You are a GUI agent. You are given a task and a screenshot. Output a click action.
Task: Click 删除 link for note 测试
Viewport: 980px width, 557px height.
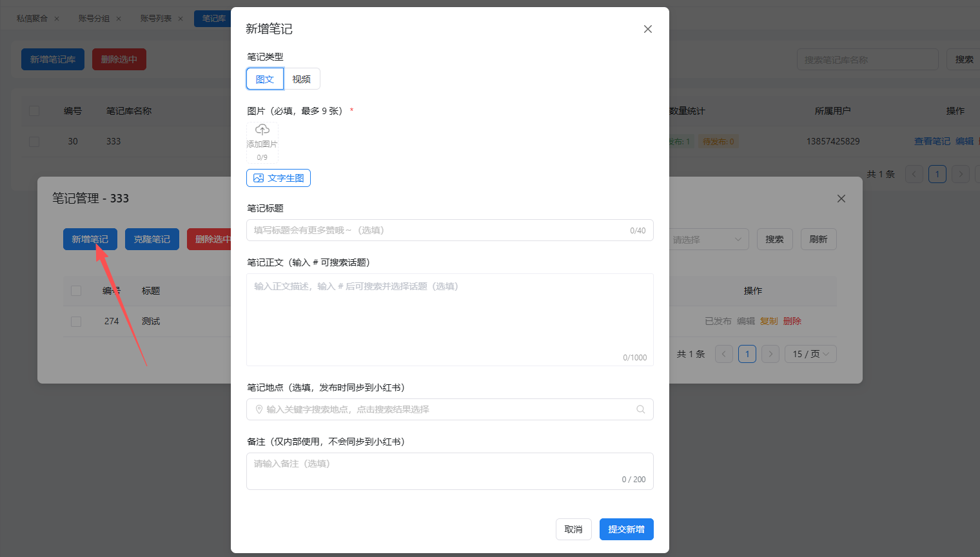(x=792, y=321)
